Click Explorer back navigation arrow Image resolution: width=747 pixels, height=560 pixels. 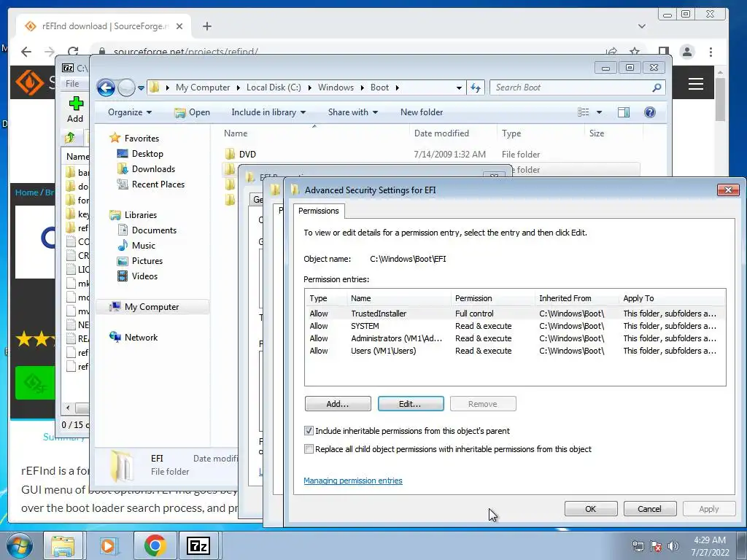(106, 87)
